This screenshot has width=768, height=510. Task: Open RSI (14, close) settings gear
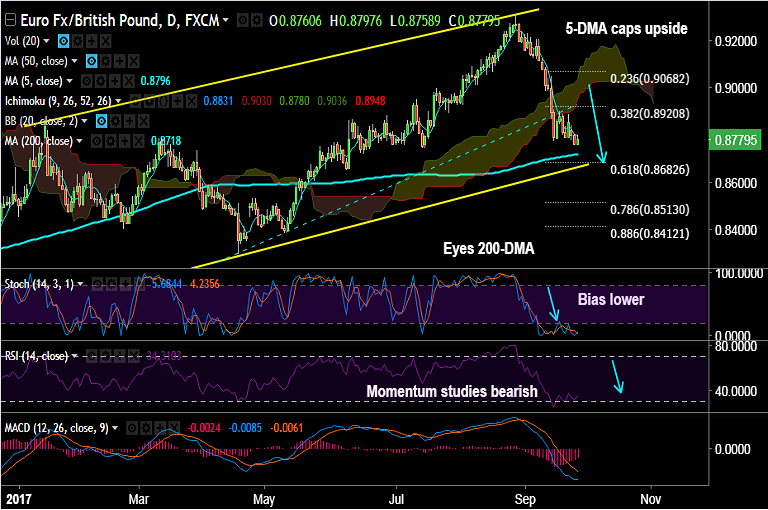[105, 356]
